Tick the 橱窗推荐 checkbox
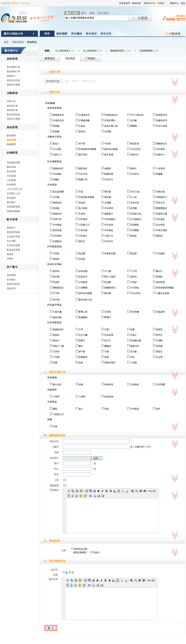 point(65,485)
